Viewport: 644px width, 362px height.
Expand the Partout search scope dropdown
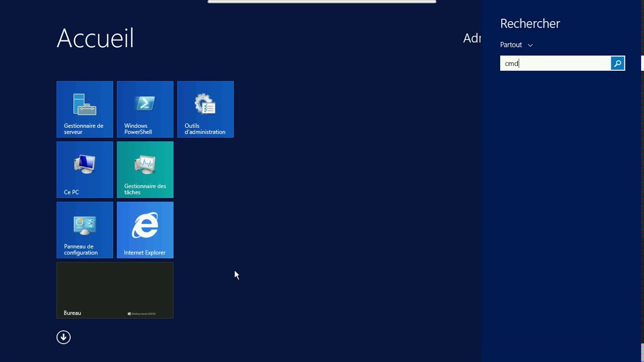pyautogui.click(x=516, y=45)
